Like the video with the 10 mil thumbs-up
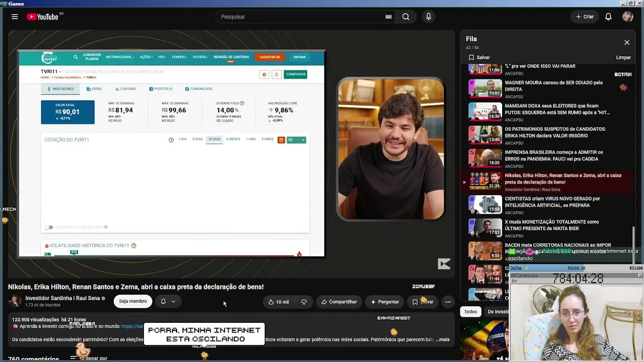 (x=278, y=302)
